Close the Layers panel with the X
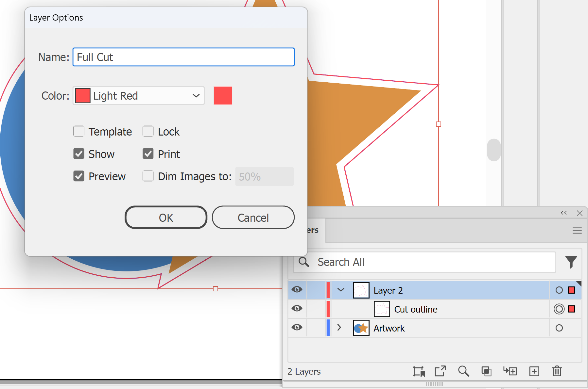 click(579, 213)
